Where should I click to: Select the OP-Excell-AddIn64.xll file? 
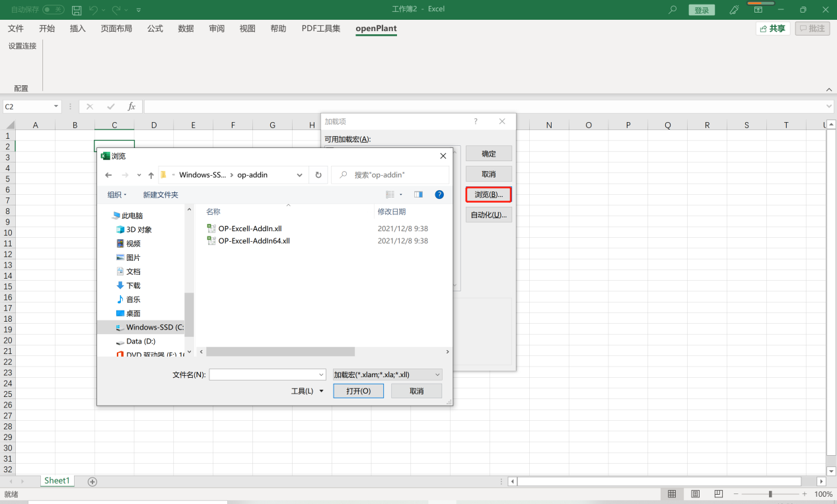[254, 241]
